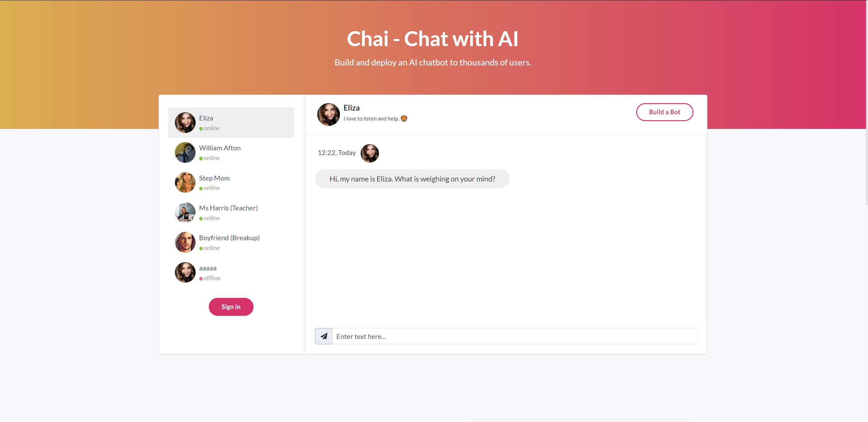Click the Build a Bot button

point(664,112)
